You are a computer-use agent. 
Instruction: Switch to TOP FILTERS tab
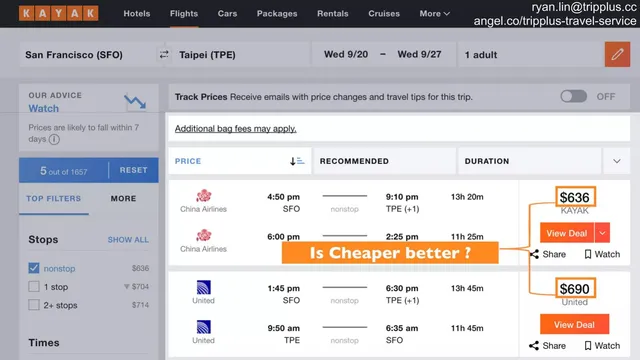(x=53, y=199)
